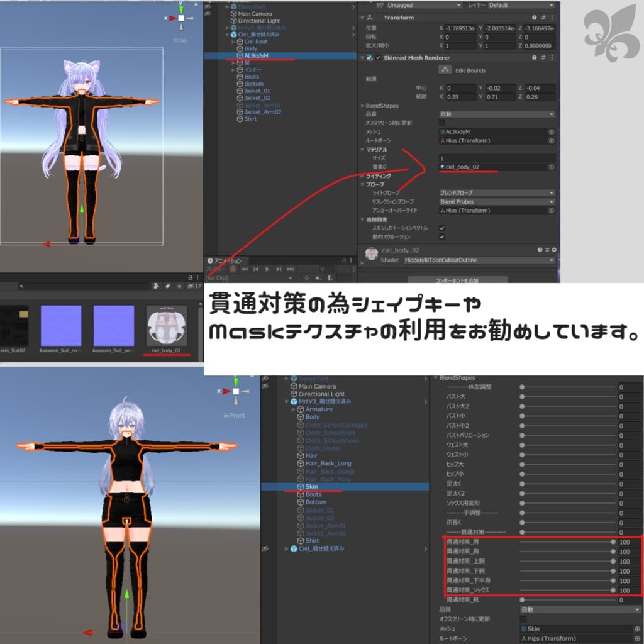Expand the BlendShapes section in upper inspector
644x644 pixels.
pyautogui.click(x=362, y=106)
